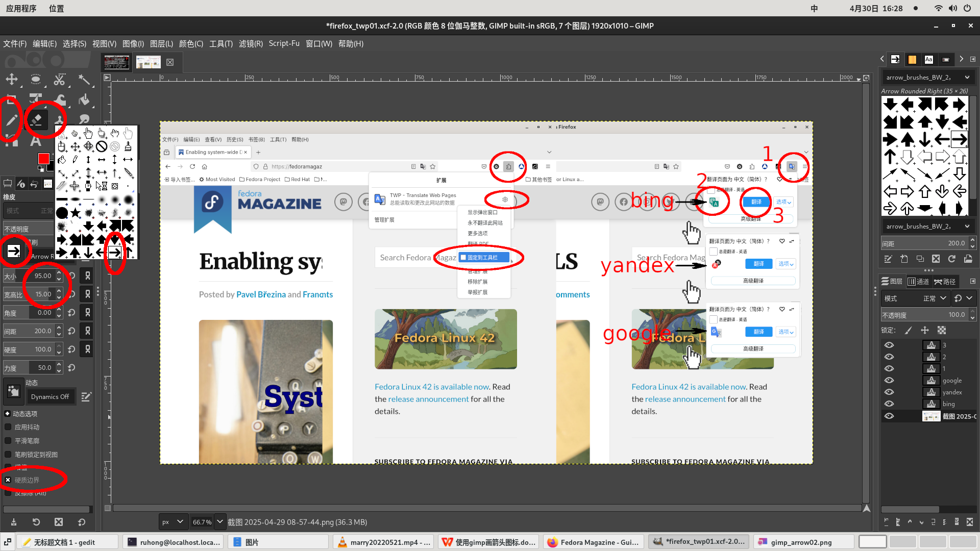Delete tool preset icon in tool options
This screenshot has width=980, height=551.
click(59, 522)
